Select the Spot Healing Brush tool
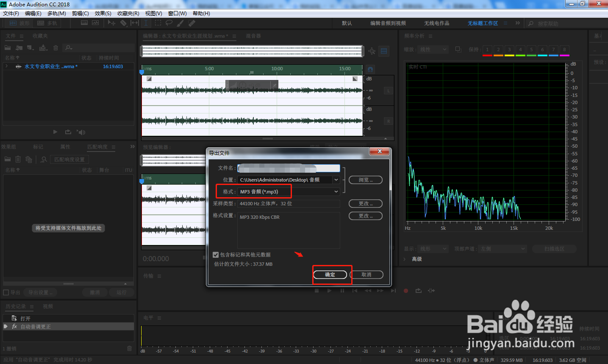 point(192,23)
